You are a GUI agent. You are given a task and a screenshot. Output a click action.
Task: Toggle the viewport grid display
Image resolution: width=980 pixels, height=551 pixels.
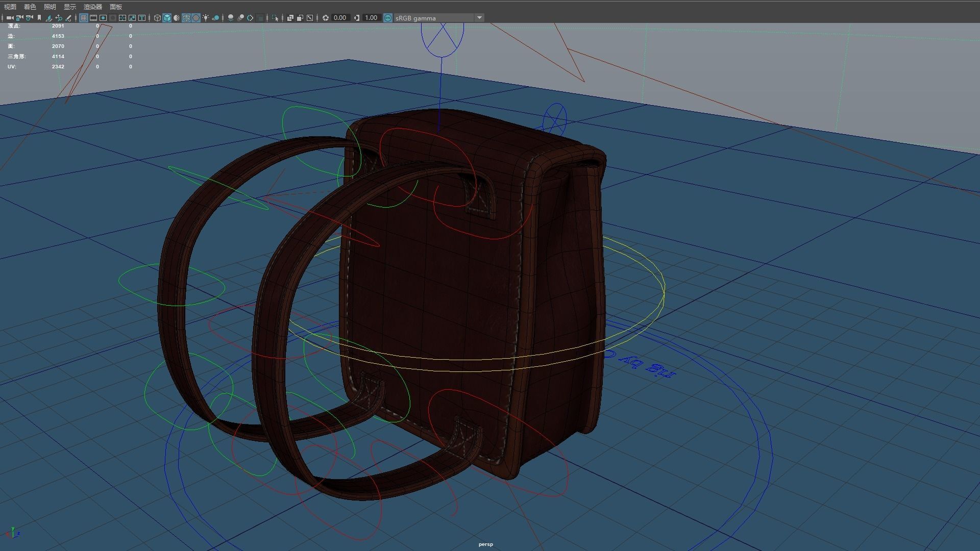[84, 18]
